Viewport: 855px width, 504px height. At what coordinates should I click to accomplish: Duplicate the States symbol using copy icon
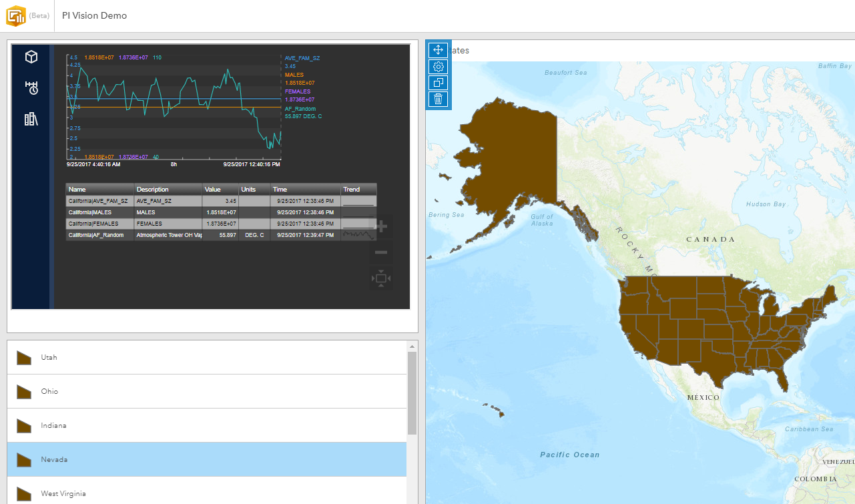439,82
